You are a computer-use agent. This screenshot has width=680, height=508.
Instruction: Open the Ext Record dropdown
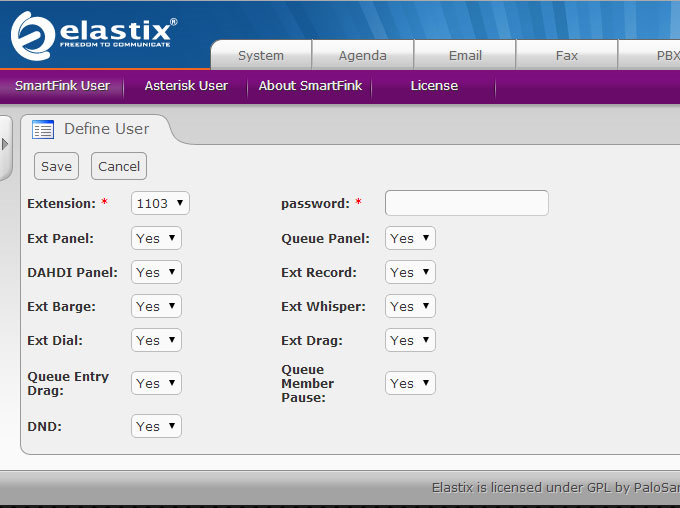point(410,272)
